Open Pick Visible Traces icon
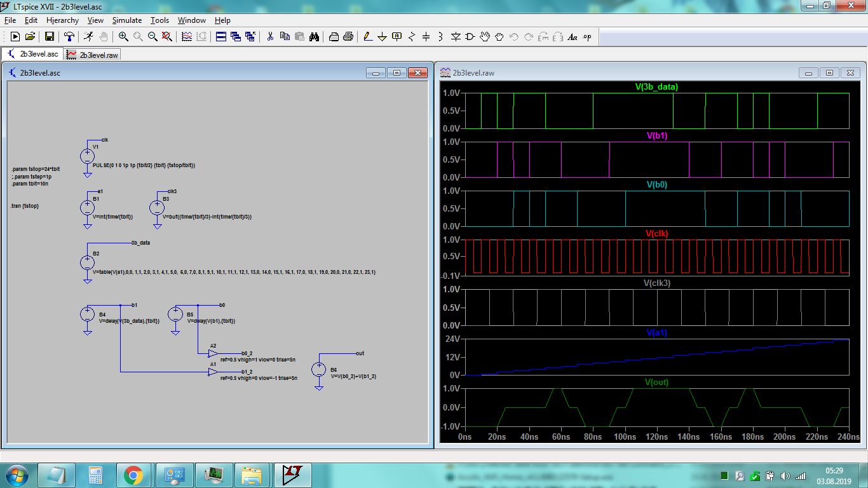This screenshot has height=488, width=868. pyautogui.click(x=187, y=37)
